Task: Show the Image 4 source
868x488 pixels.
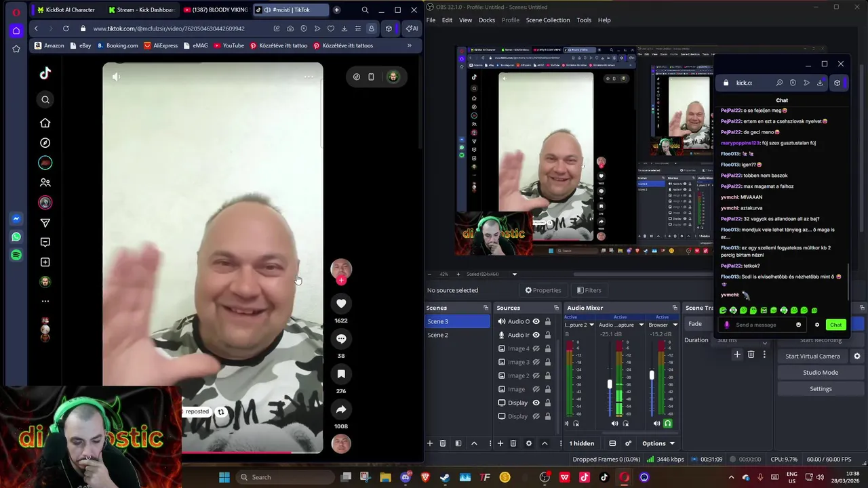Action: point(536,348)
